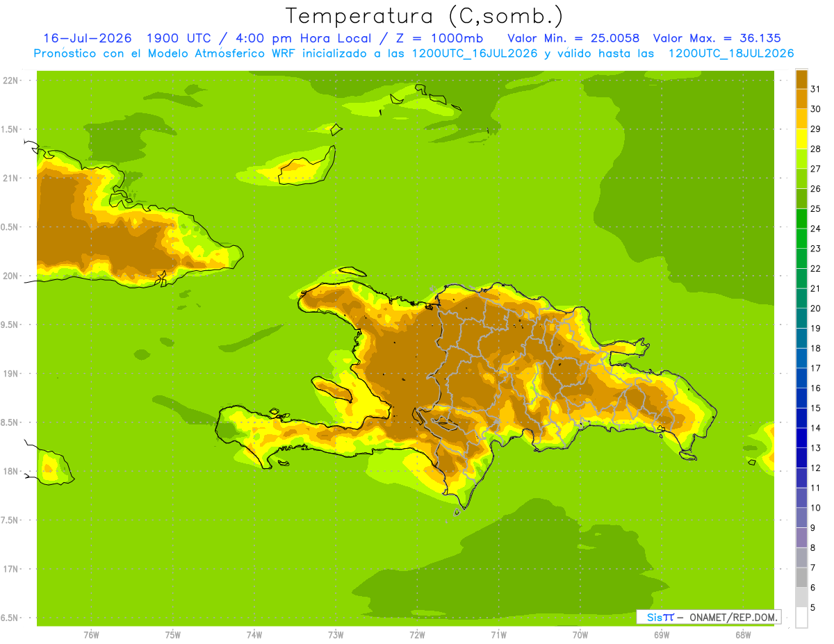Click the "Valor Max. = 36.135" text
The image size is (834, 644).
(717, 38)
